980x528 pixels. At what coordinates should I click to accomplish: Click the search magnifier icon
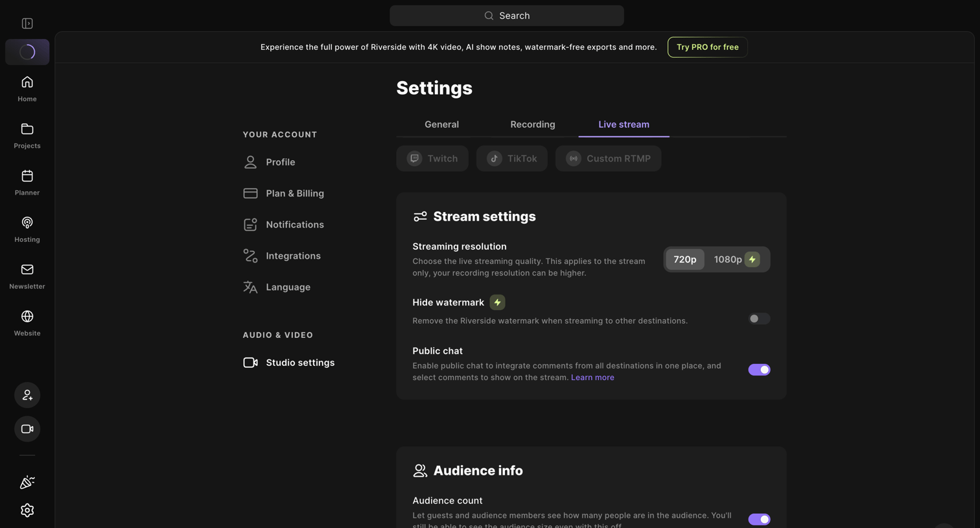(489, 16)
